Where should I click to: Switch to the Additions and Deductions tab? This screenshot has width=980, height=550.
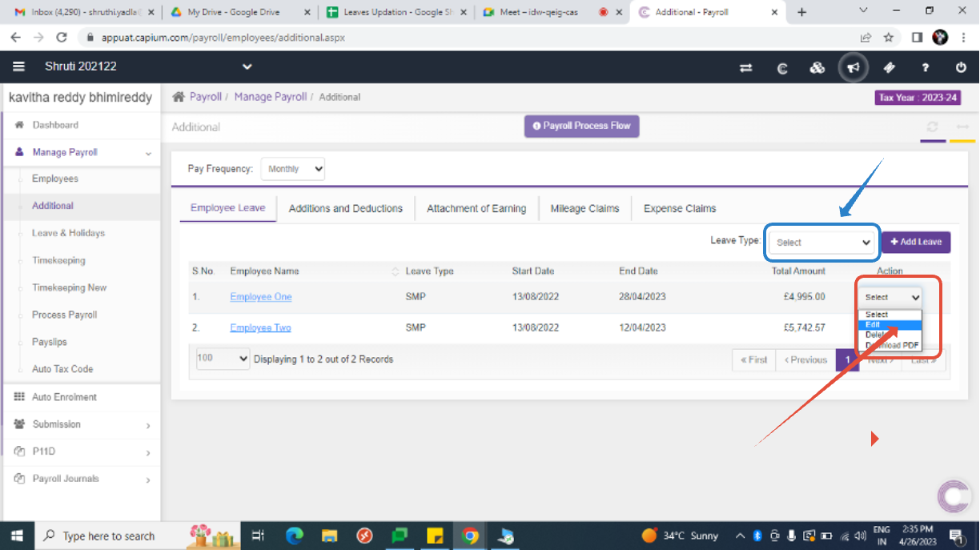pyautogui.click(x=345, y=208)
